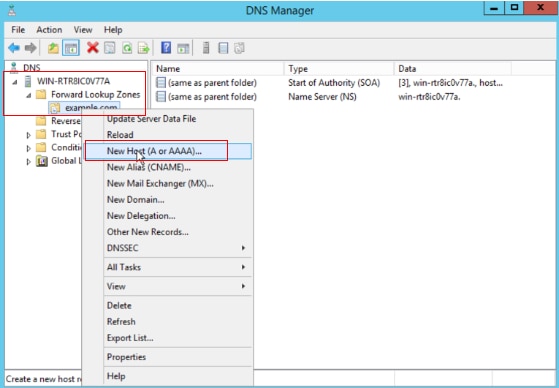559x388 pixels.
Task: Click the SOA record icon
Action: pos(161,83)
